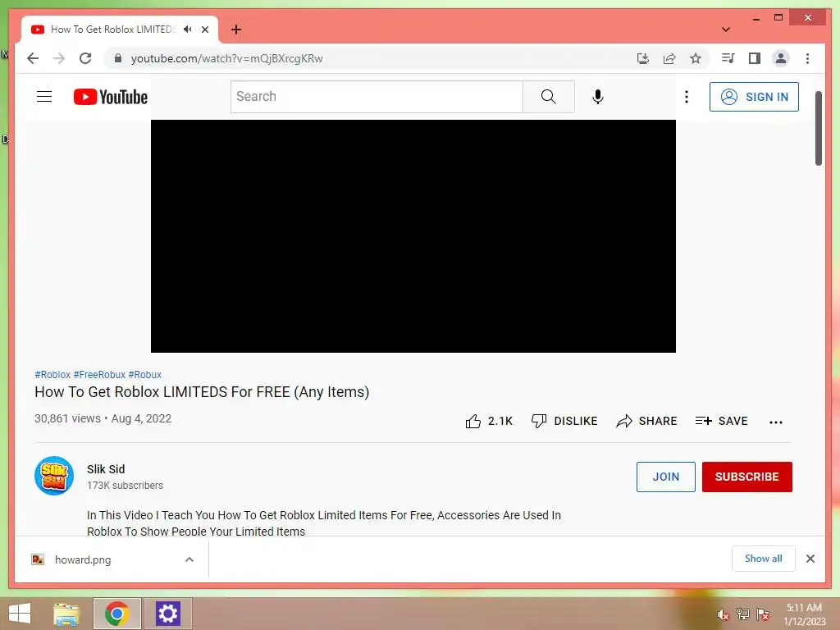840x630 pixels.
Task: Go back using the browser back arrow
Action: [33, 58]
